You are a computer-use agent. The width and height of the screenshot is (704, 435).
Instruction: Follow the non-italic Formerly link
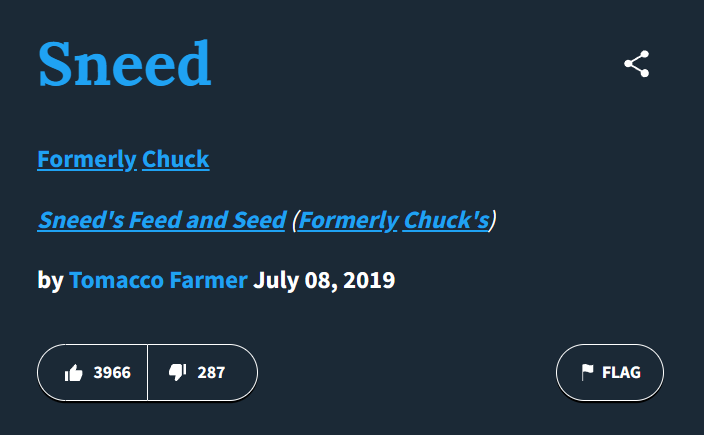87,159
